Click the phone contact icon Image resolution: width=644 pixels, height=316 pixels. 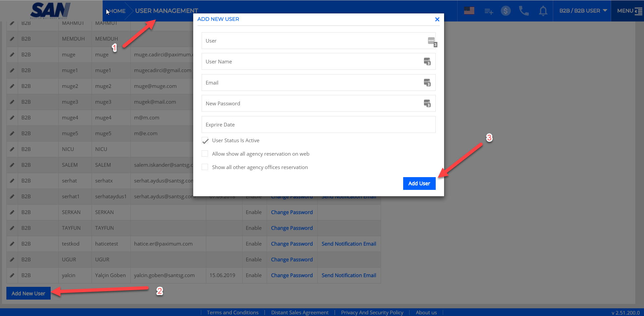524,11
